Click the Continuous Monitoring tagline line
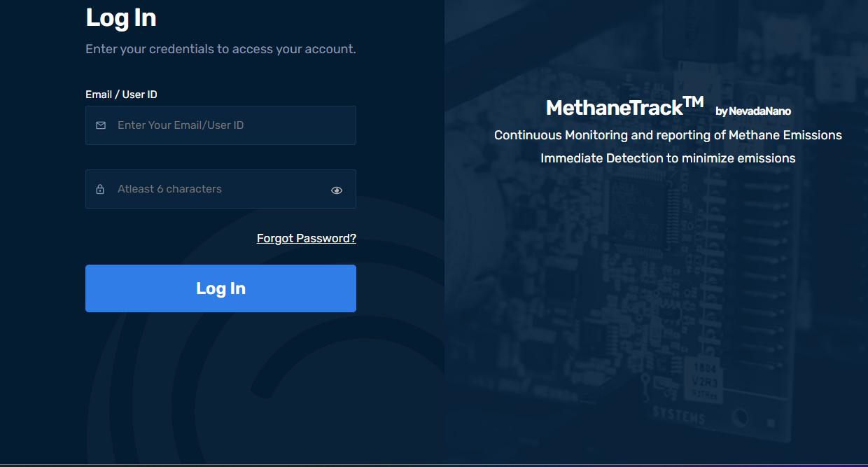 (668, 135)
